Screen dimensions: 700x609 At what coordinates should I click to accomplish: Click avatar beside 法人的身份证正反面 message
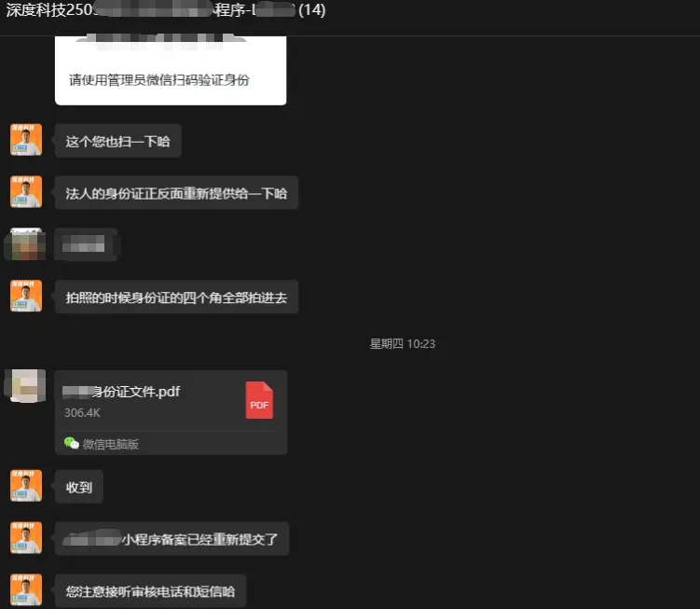[26, 192]
